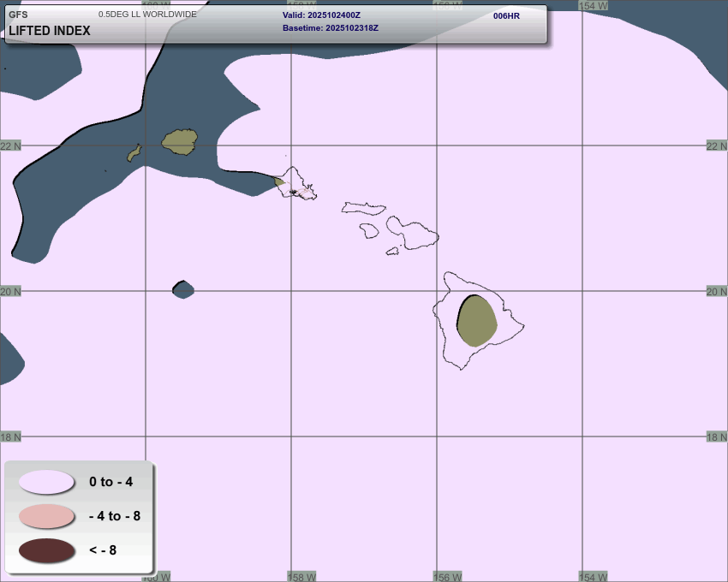728x582 pixels.
Task: Click the 006HR forecast hour label
Action: [506, 15]
